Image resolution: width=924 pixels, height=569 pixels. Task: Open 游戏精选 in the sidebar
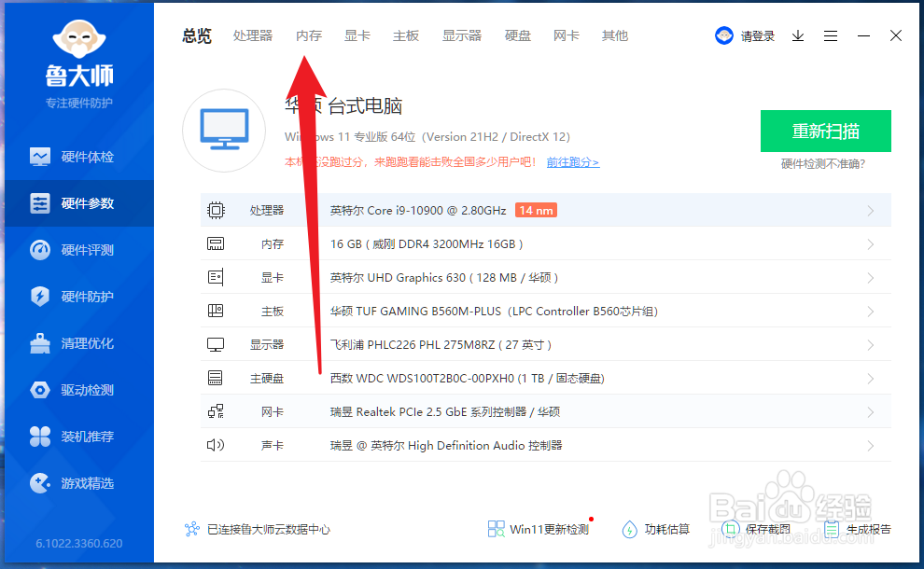coord(79,483)
